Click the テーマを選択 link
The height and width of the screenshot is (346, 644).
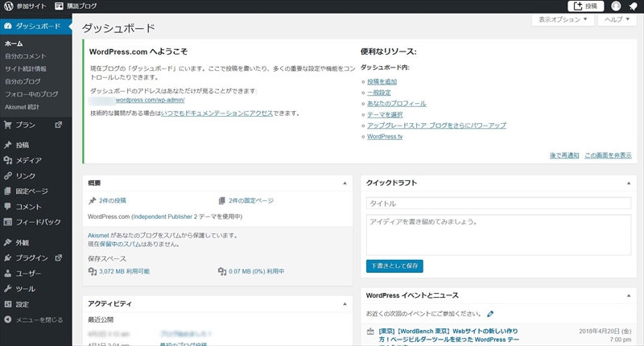tap(385, 114)
